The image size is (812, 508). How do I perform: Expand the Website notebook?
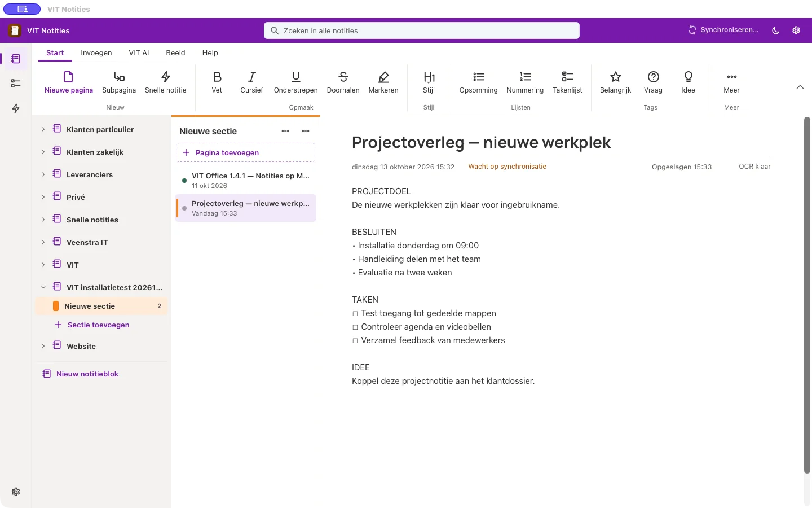pyautogui.click(x=43, y=346)
